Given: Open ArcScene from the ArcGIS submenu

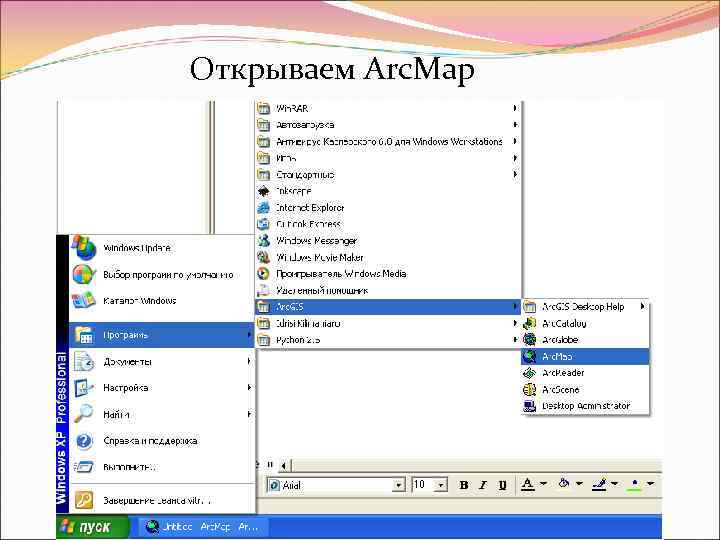Looking at the screenshot, I should coord(585,389).
